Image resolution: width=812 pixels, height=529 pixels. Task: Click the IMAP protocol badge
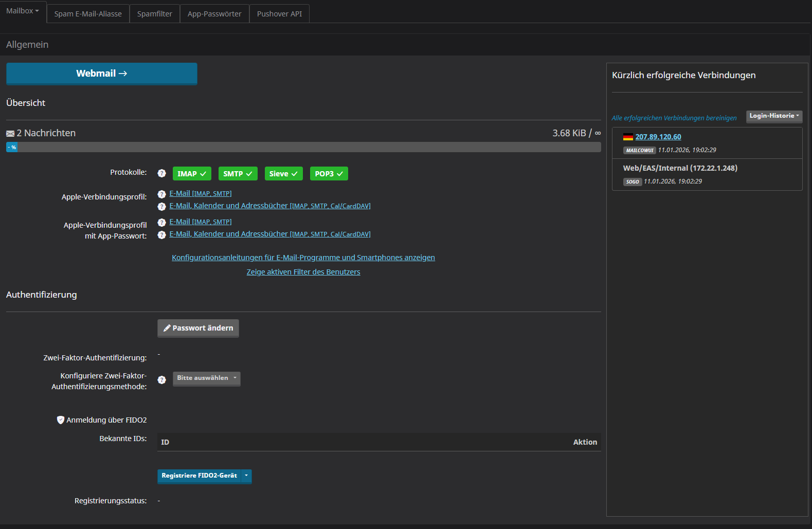coord(192,174)
